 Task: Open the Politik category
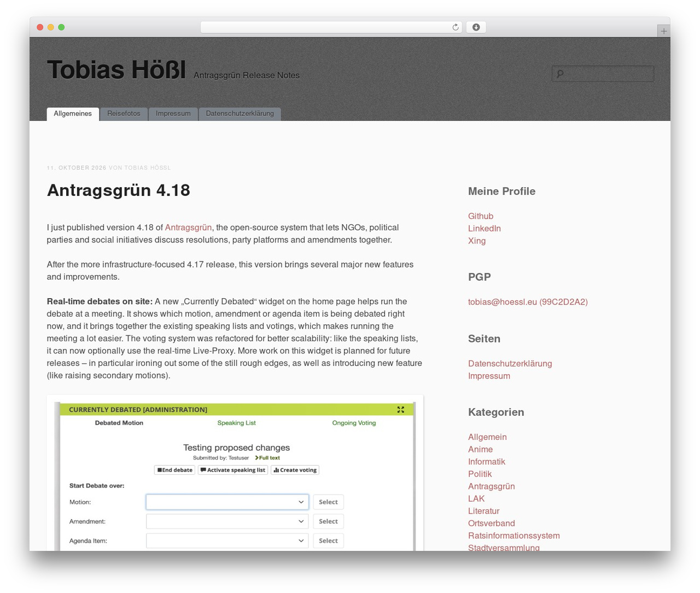pyautogui.click(x=480, y=474)
